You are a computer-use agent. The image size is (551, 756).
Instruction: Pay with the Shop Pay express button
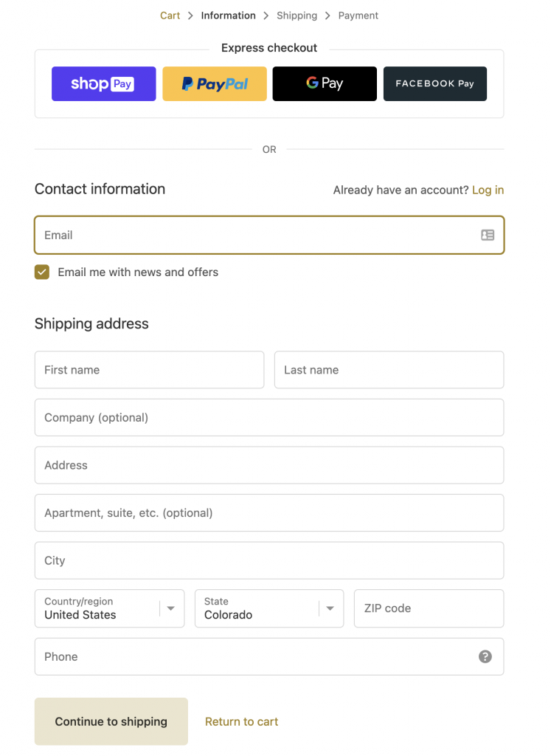(103, 83)
